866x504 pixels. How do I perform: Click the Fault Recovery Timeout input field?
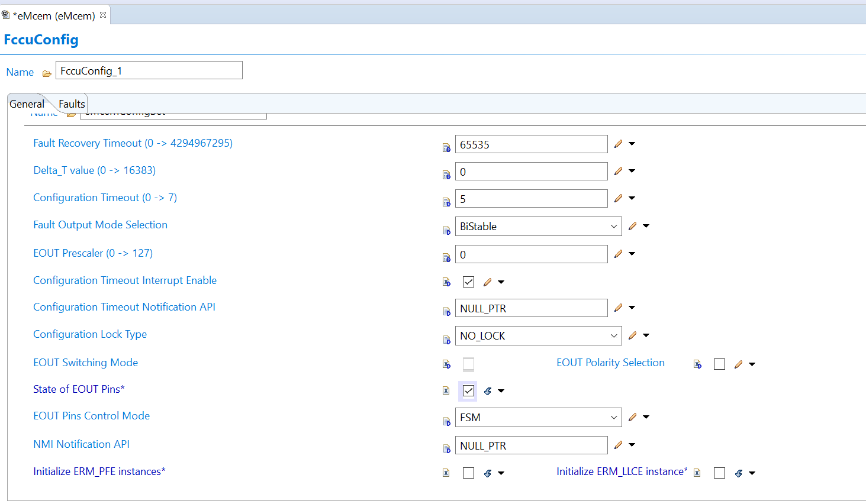(532, 144)
